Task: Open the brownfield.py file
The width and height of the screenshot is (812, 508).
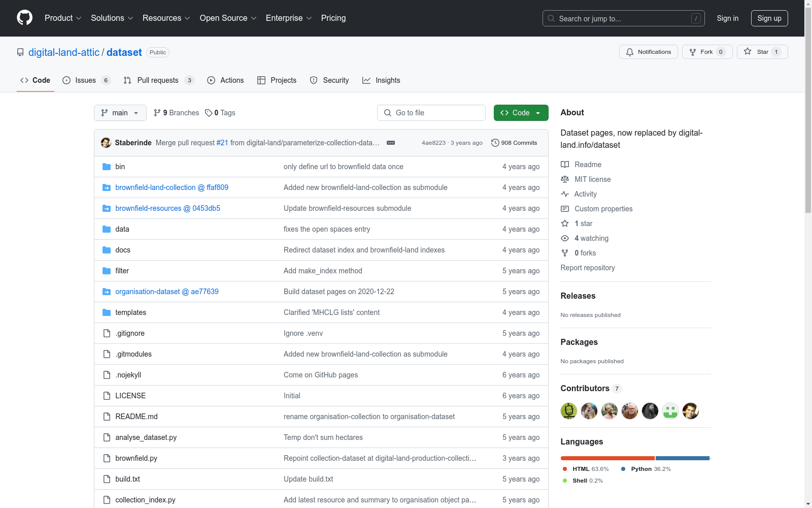Action: (x=137, y=458)
